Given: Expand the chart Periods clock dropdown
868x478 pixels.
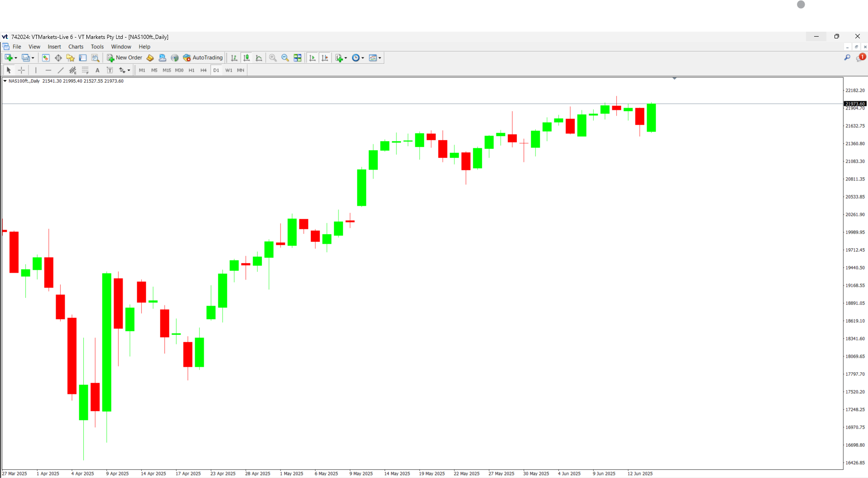Looking at the screenshot, I should 363,58.
